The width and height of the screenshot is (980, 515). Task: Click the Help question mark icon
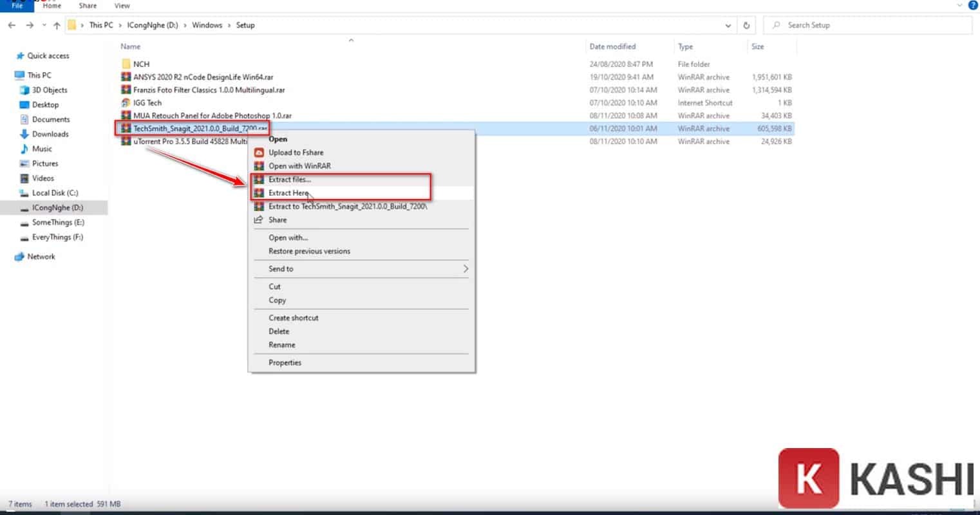(973, 5)
